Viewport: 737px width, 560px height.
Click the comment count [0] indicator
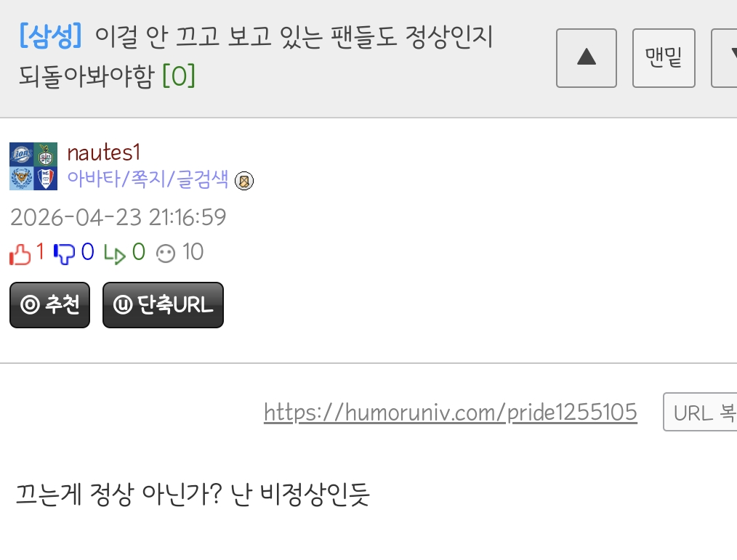pos(179,75)
